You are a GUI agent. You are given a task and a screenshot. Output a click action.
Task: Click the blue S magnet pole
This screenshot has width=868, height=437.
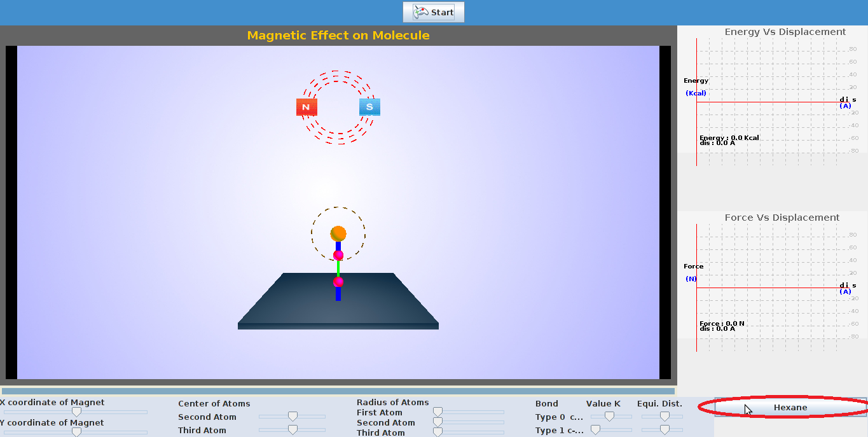tap(369, 107)
